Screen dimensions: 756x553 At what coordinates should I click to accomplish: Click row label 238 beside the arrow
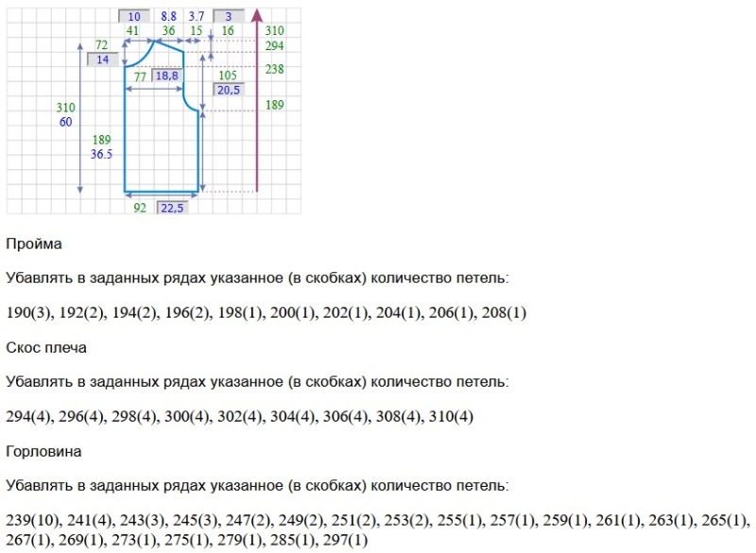(274, 69)
